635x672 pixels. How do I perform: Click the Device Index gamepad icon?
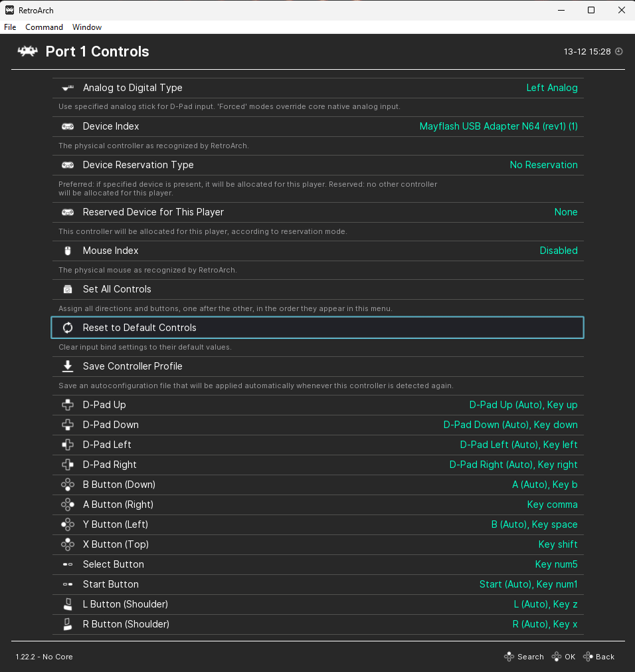point(68,126)
